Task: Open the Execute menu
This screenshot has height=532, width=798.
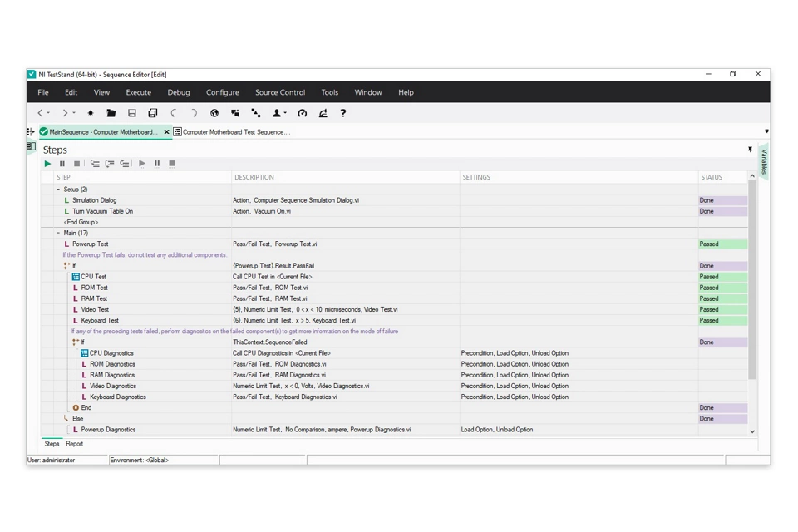Action: [138, 92]
